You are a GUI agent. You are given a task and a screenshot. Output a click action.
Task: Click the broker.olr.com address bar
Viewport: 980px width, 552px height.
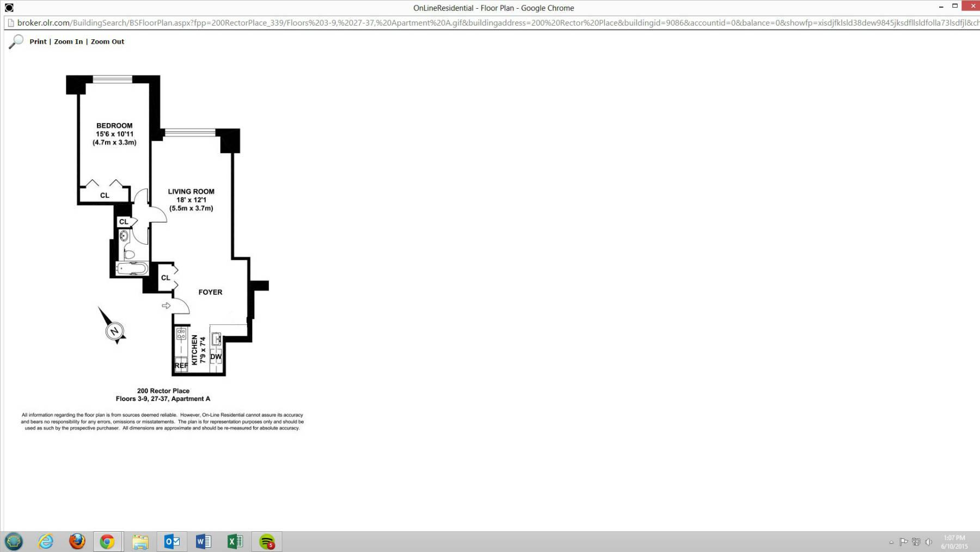490,23
